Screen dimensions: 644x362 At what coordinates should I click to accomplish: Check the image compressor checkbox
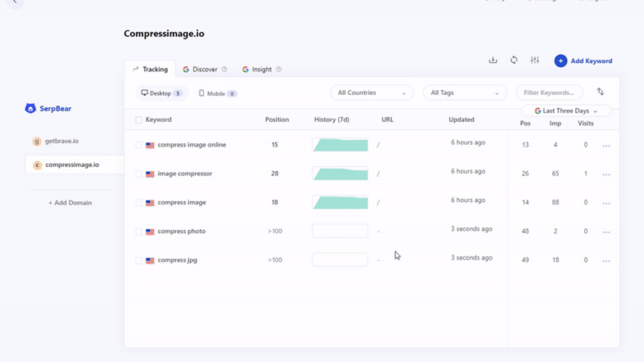139,174
